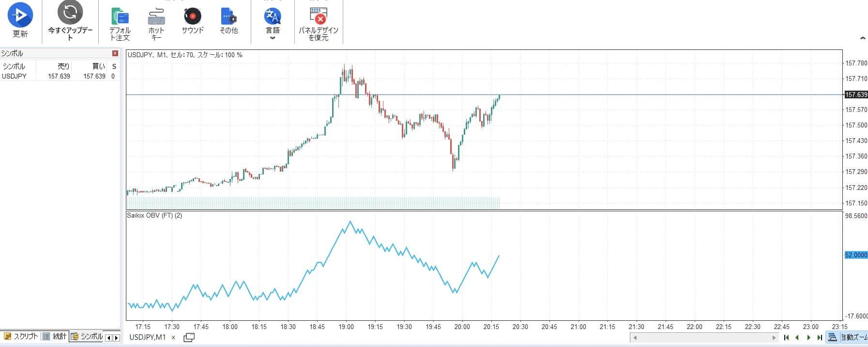Switch to the 統計 tab
The height and width of the screenshot is (347, 868).
(x=55, y=336)
